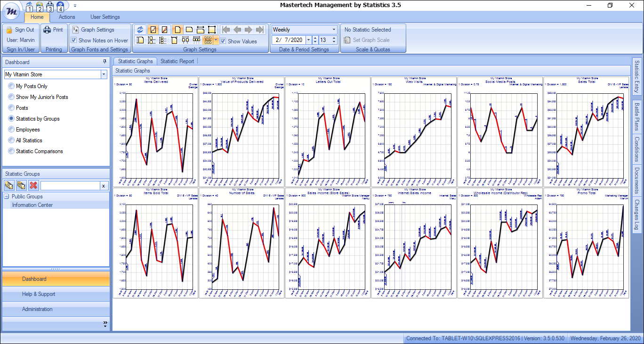Click quick access icon number 4 (help)

coord(60,7)
